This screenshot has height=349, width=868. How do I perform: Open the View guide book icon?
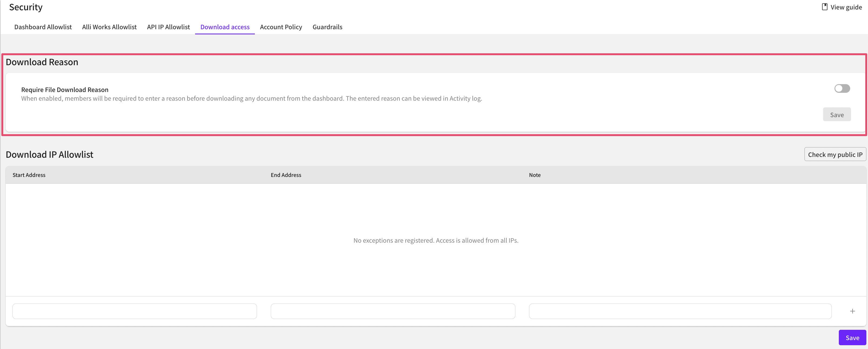[824, 7]
